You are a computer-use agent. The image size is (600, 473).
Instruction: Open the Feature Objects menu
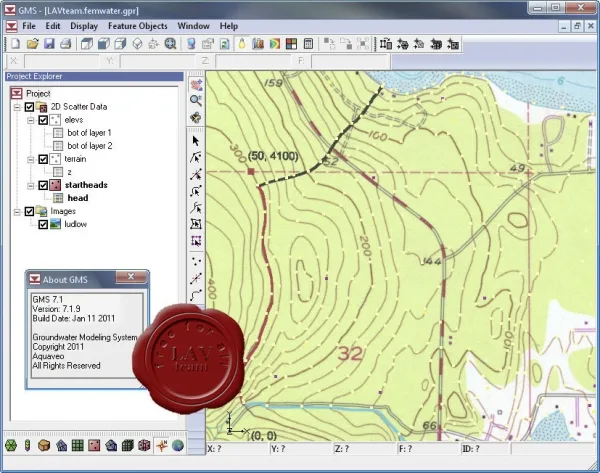tap(137, 26)
